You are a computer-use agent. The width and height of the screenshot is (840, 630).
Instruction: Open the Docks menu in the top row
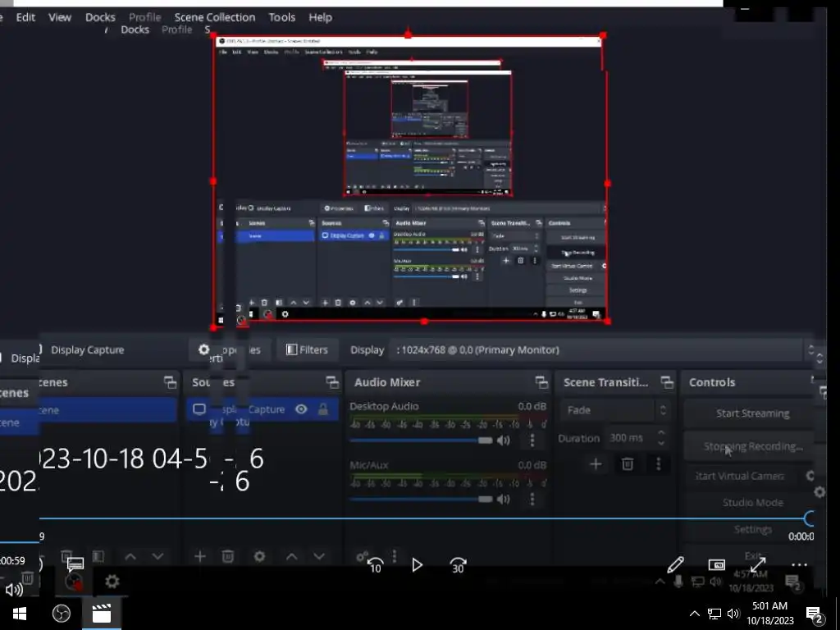100,17
